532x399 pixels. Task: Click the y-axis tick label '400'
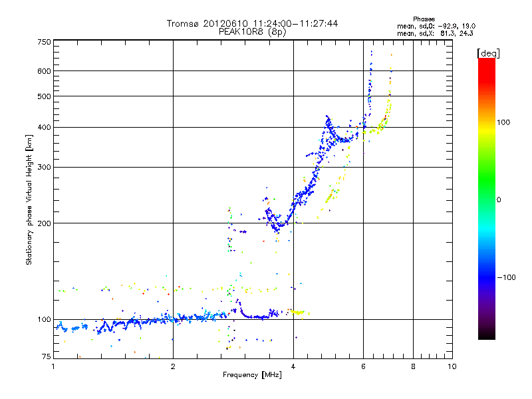[x=44, y=127]
